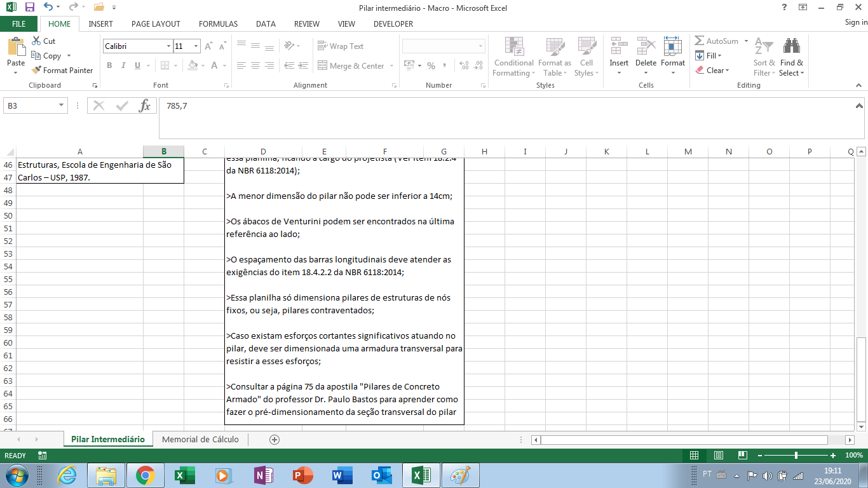Click Clear eraser button

712,70
